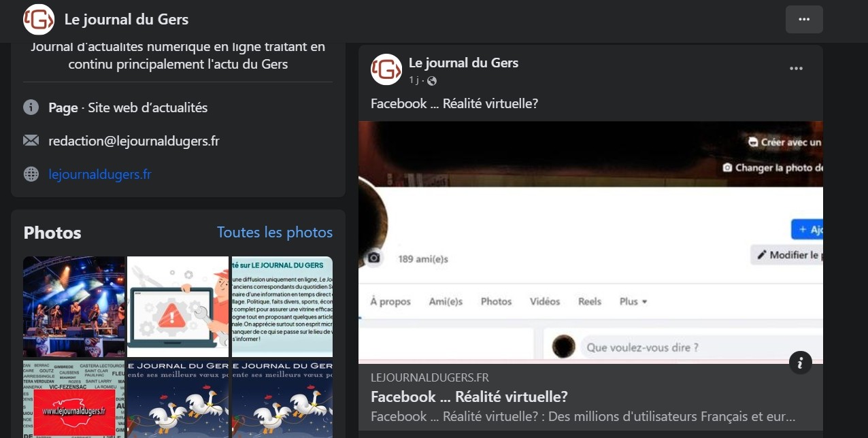Click the Photos section heading
The height and width of the screenshot is (438, 868).
tap(52, 233)
